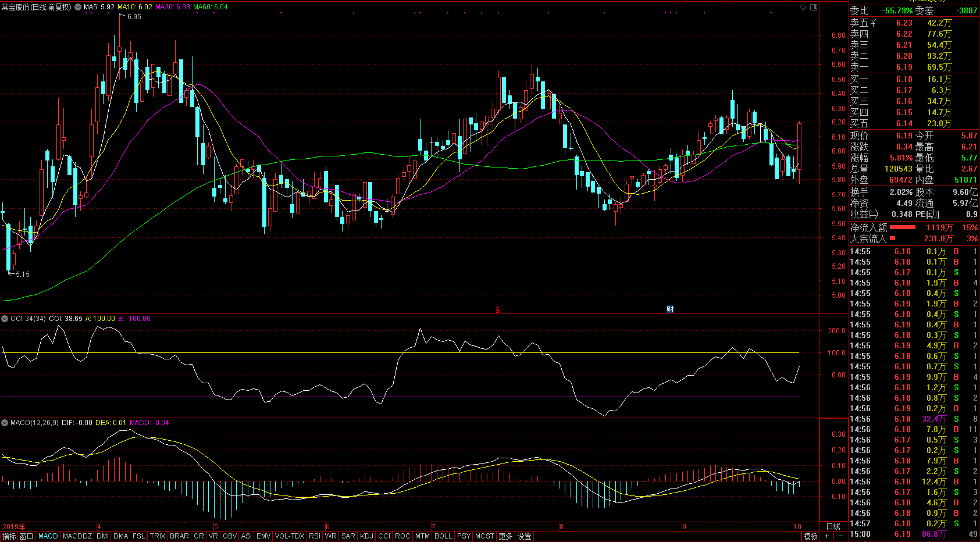Select the 日线 period label
Viewport: 980px width, 542px height.
click(833, 526)
